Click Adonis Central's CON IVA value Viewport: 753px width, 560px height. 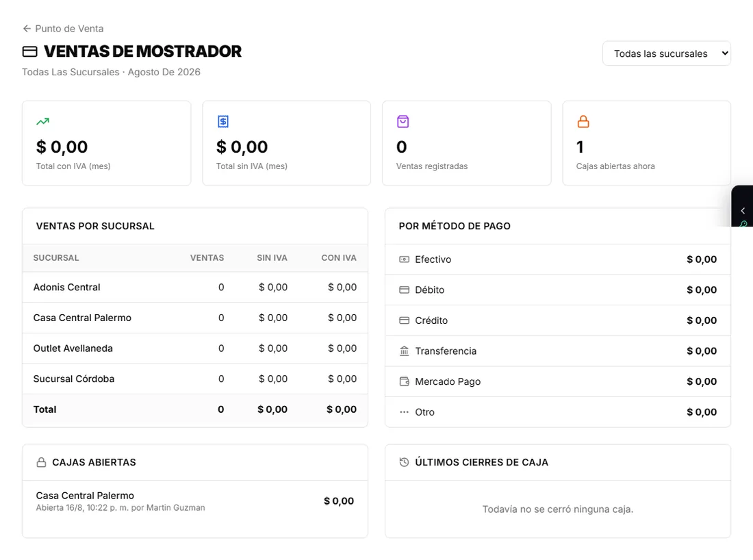(342, 288)
